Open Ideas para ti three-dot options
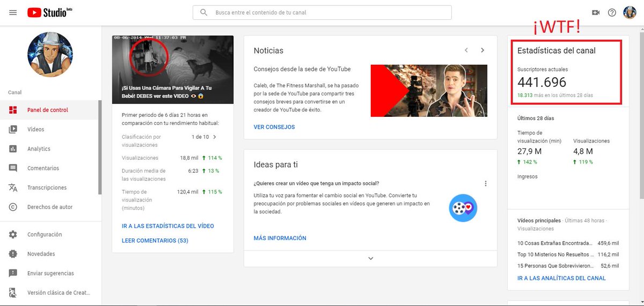 tap(486, 183)
